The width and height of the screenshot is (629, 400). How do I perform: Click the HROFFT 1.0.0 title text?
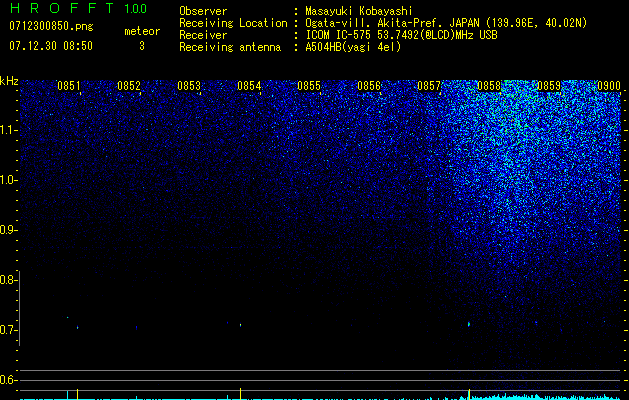[78, 8]
